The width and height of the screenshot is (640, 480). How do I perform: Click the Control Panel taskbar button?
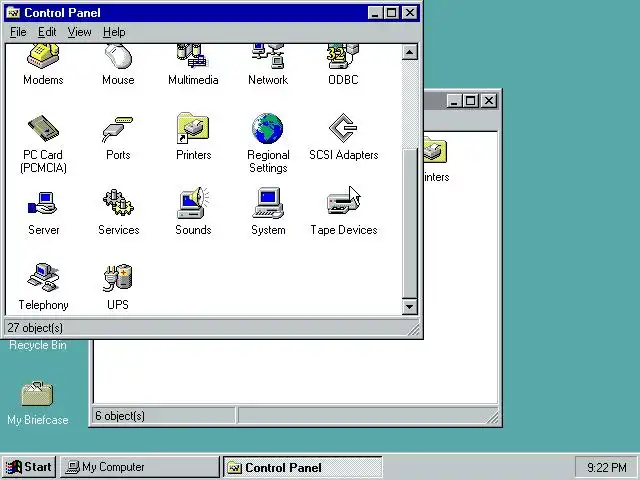click(x=302, y=467)
